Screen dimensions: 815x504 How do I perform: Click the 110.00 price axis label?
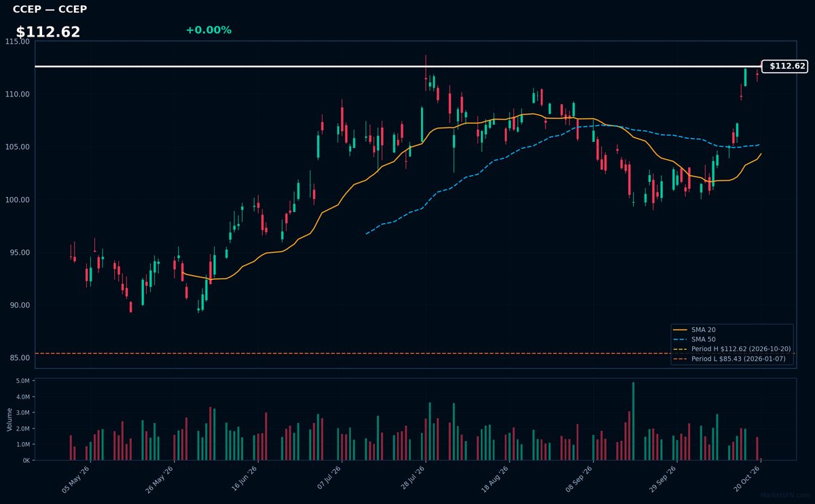(x=17, y=94)
